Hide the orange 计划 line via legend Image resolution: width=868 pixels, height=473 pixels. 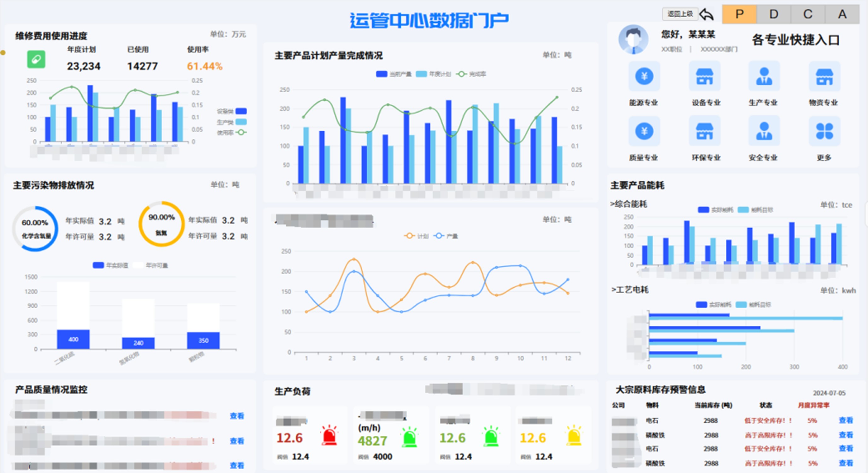[x=409, y=236]
